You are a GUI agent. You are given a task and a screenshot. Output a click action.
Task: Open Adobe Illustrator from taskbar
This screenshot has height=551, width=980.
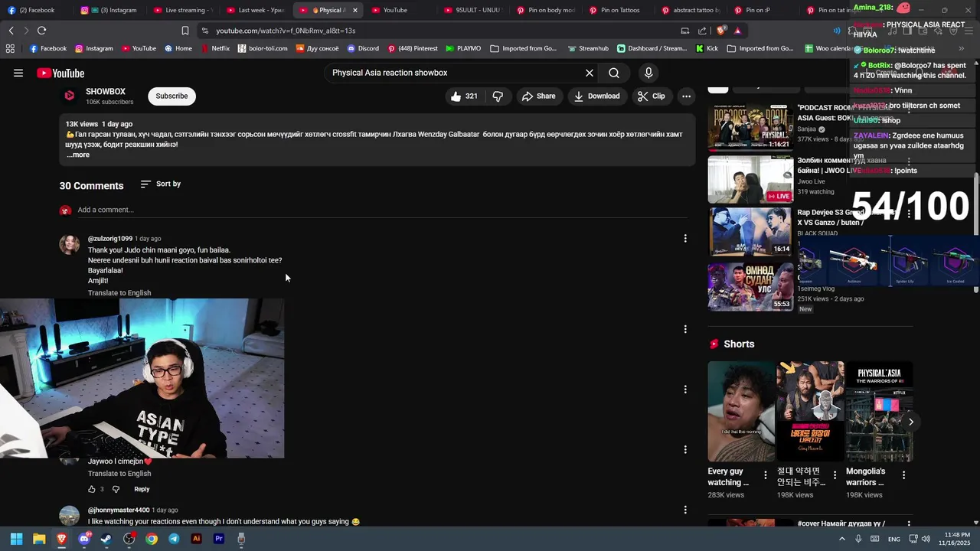(196, 539)
